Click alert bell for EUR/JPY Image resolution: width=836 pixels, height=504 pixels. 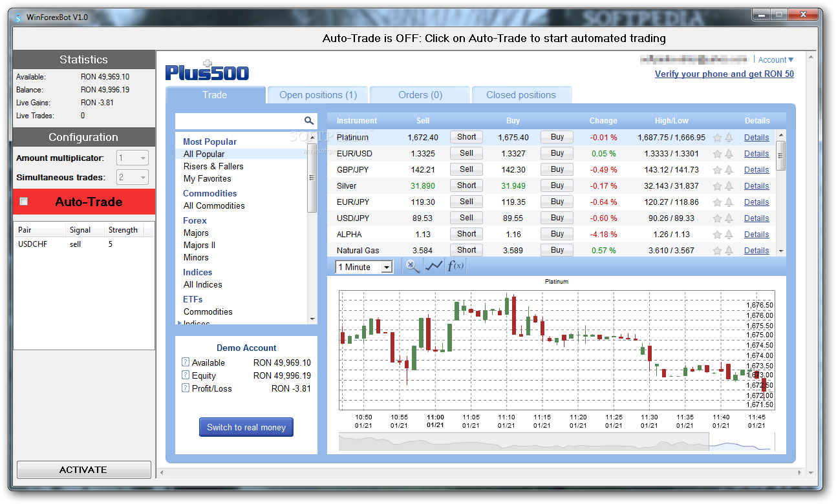[729, 202]
